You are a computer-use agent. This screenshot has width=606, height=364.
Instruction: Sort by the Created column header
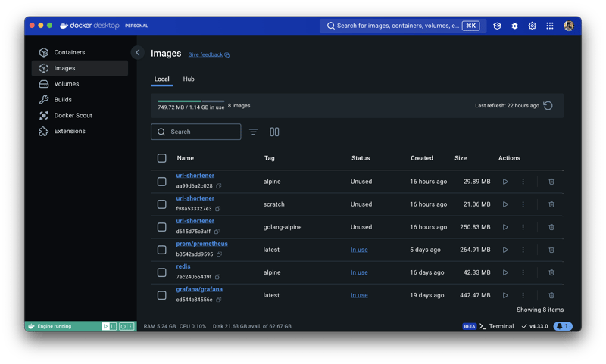(x=422, y=158)
